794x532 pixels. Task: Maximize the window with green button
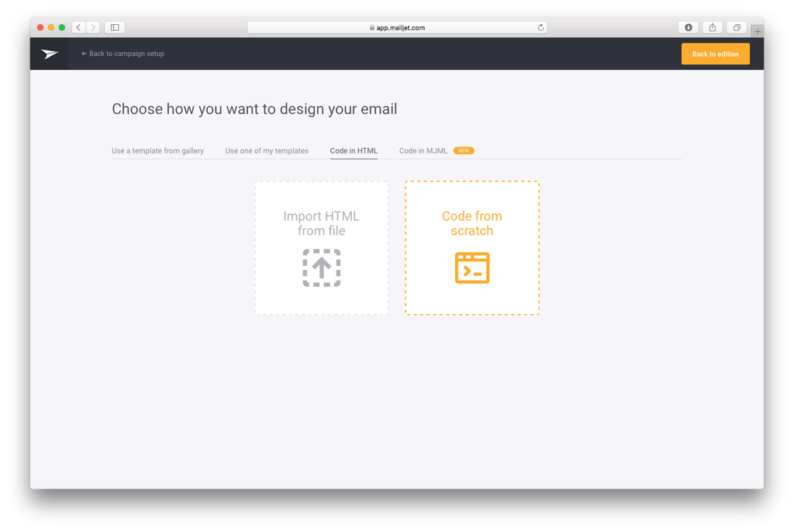[x=62, y=27]
